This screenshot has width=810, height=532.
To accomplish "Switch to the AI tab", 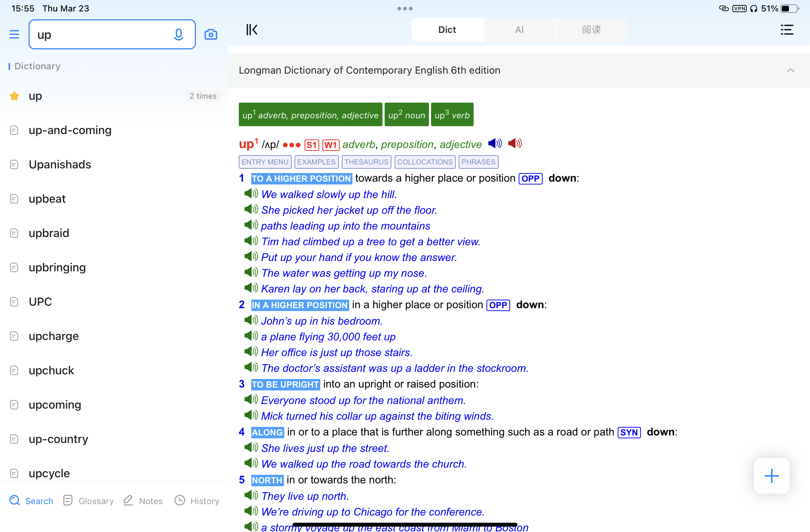I will point(519,30).
